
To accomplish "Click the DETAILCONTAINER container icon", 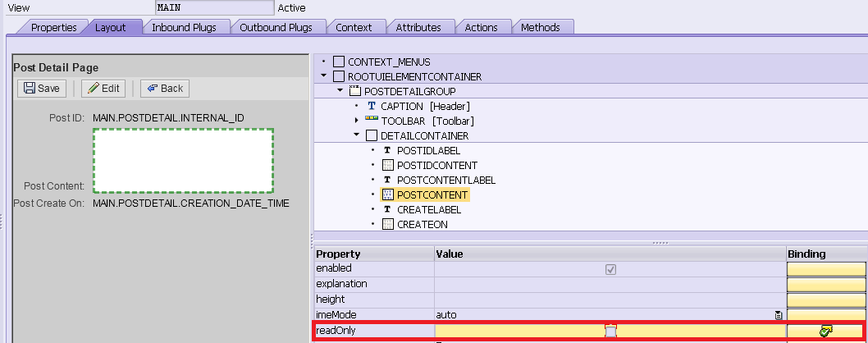I will pyautogui.click(x=372, y=135).
